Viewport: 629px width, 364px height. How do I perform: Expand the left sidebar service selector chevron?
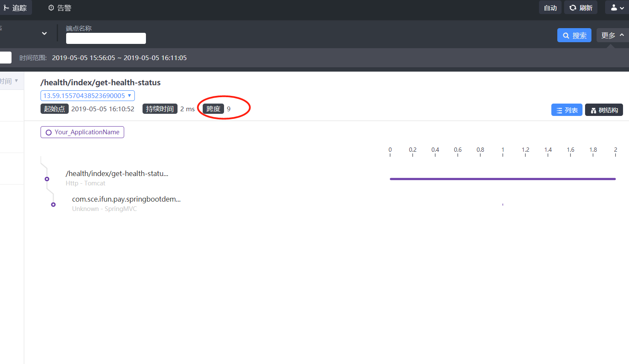(44, 33)
